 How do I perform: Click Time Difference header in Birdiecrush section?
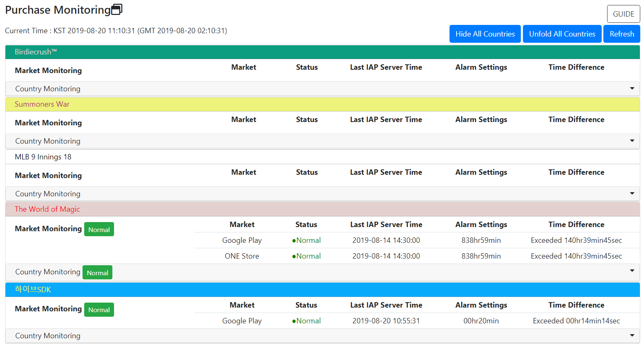point(576,67)
